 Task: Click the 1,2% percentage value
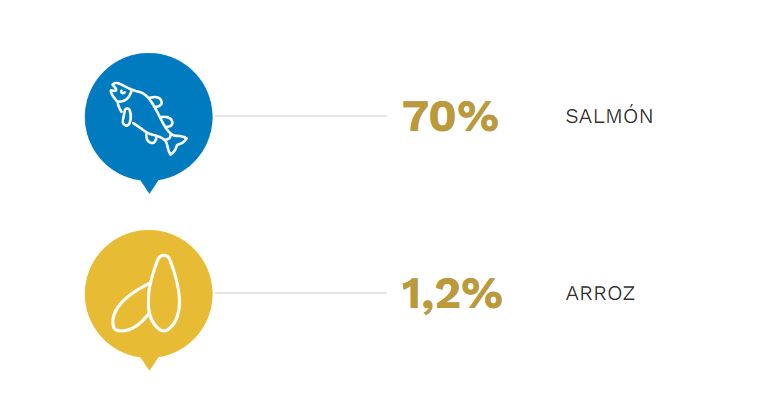pyautogui.click(x=451, y=294)
